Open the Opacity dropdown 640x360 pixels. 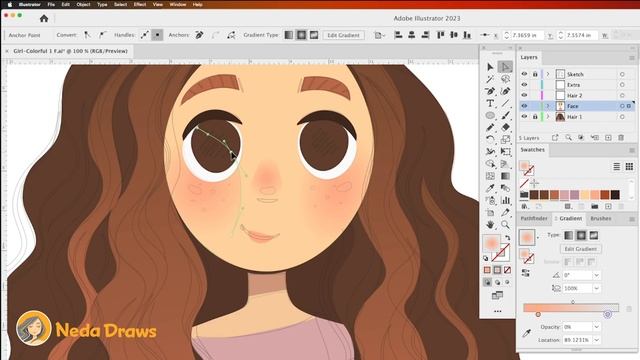coord(597,327)
